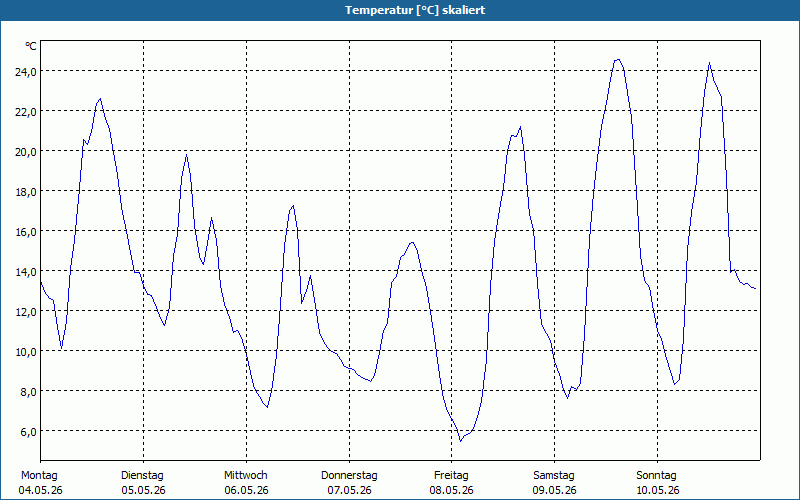Click the date 07.05.26
Screen dimensions: 800x500
349,490
